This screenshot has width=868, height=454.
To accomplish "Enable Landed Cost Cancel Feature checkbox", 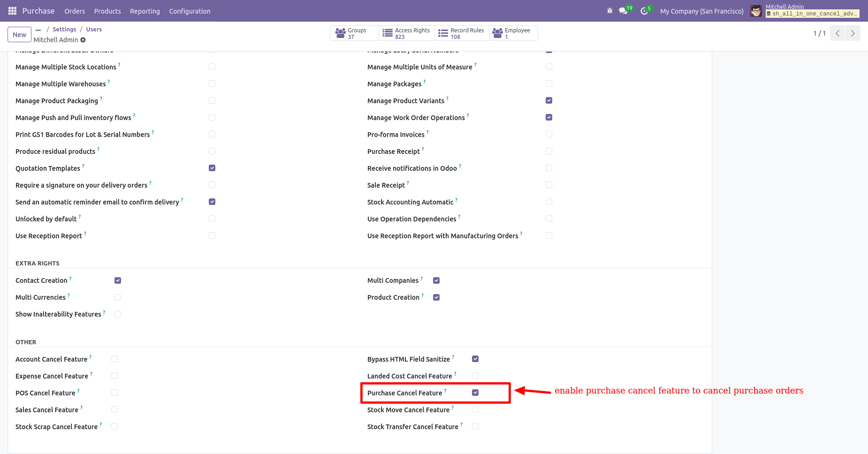I will [475, 376].
